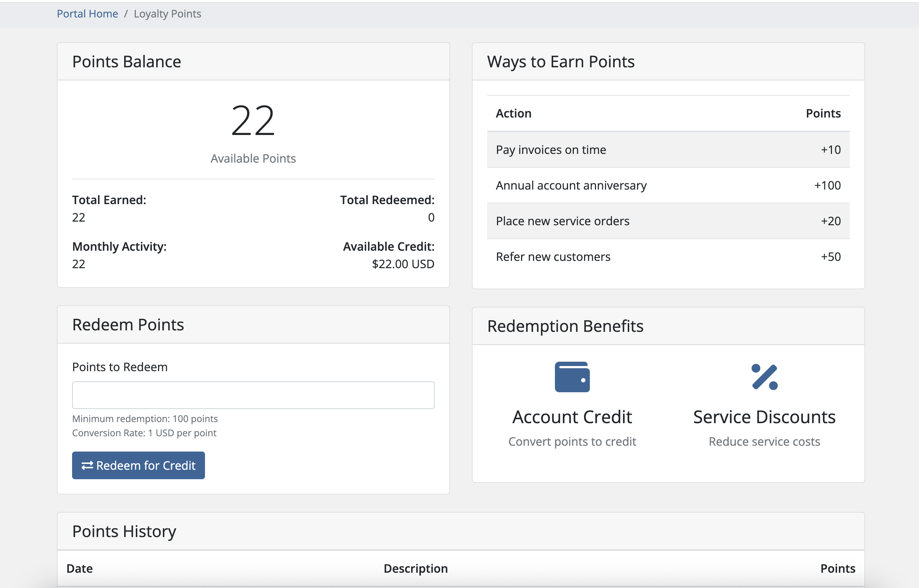Open Portal Home from breadcrumb
The width and height of the screenshot is (919, 588).
(x=87, y=13)
